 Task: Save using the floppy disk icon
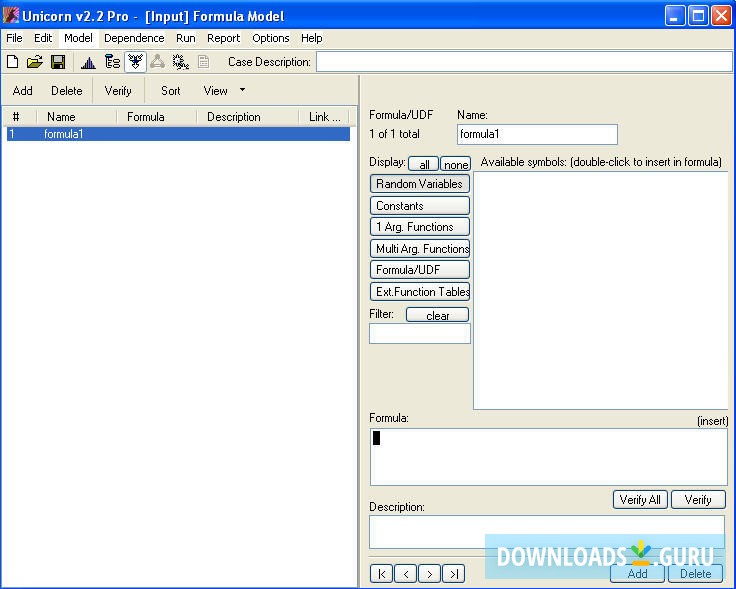click(58, 62)
